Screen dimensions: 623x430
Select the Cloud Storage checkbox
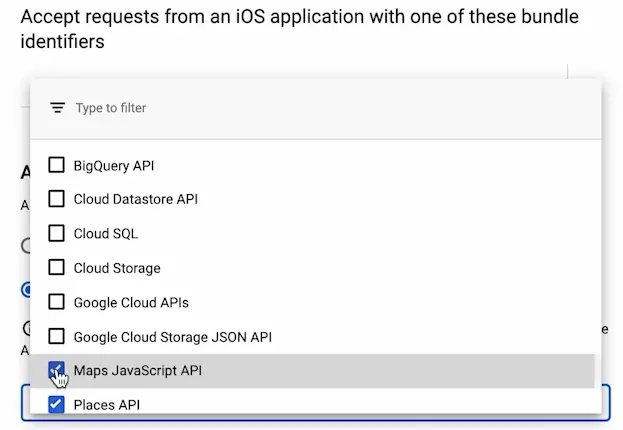click(56, 267)
